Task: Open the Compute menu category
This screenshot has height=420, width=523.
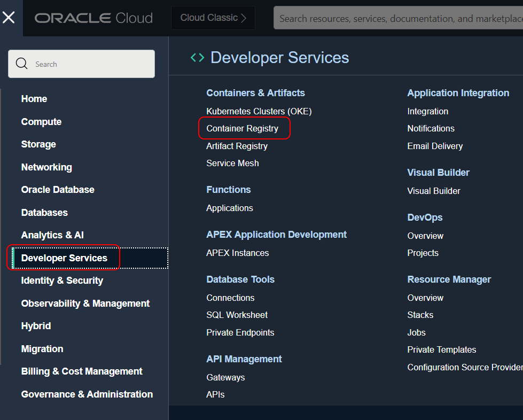Action: pyautogui.click(x=41, y=122)
